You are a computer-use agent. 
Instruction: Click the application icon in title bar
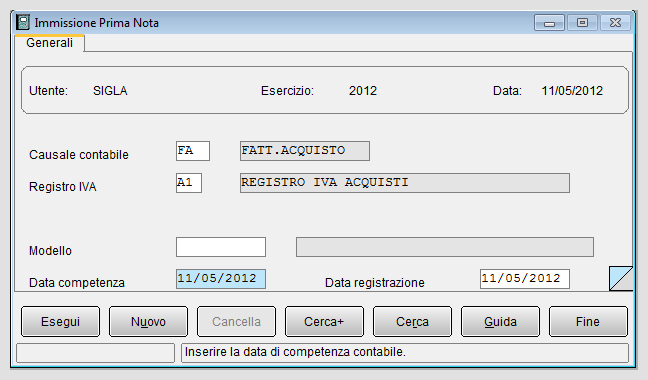click(23, 22)
